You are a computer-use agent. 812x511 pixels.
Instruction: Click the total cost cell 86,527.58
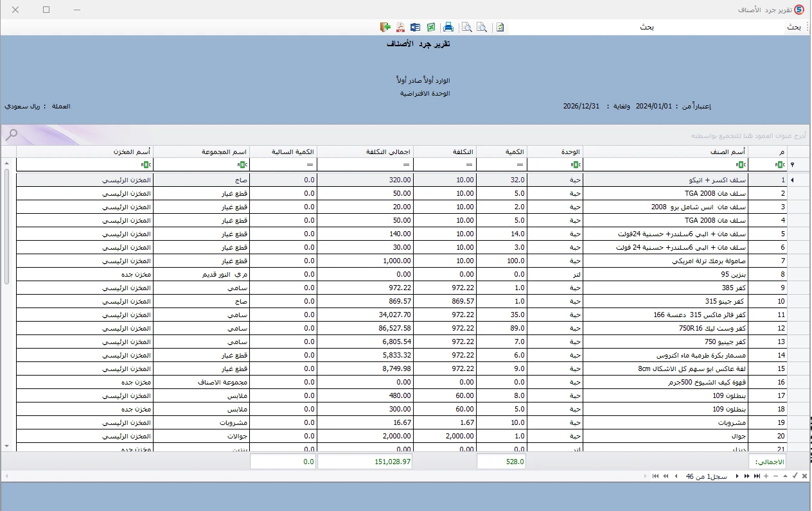click(x=365, y=328)
